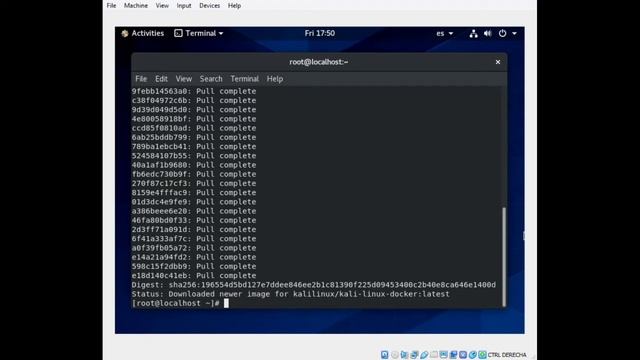Click the GNOME power icon
This screenshot has width=640, height=360.
tap(502, 33)
